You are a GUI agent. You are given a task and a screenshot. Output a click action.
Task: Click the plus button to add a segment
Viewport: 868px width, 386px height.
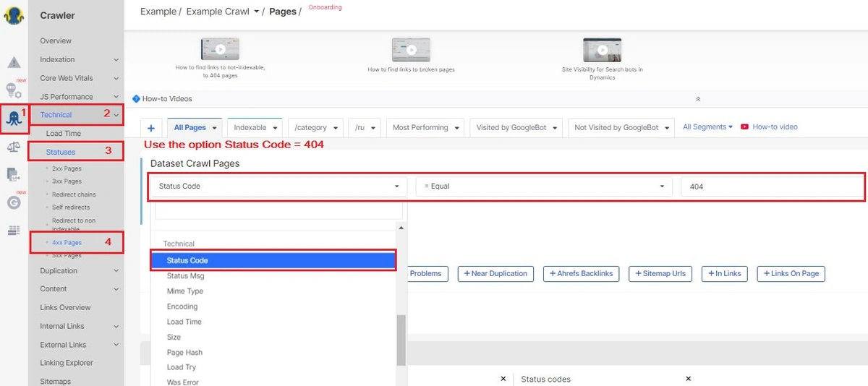pyautogui.click(x=151, y=128)
